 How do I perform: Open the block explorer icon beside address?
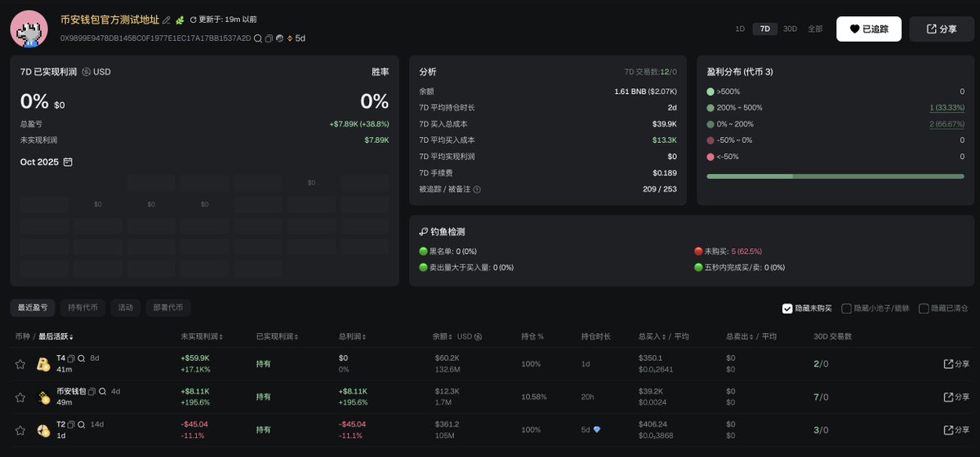[x=278, y=38]
